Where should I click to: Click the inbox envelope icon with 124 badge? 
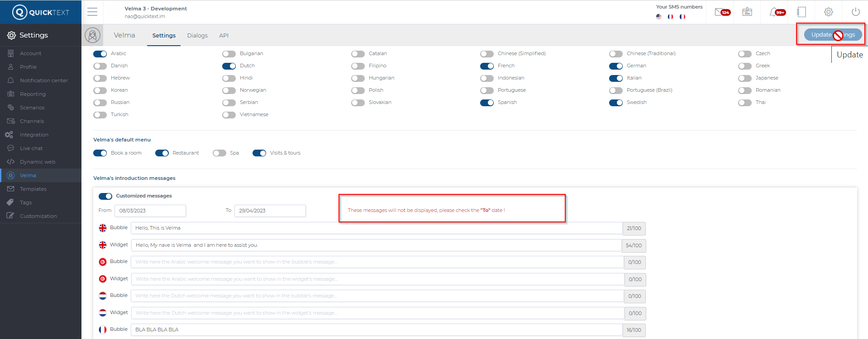click(x=721, y=12)
